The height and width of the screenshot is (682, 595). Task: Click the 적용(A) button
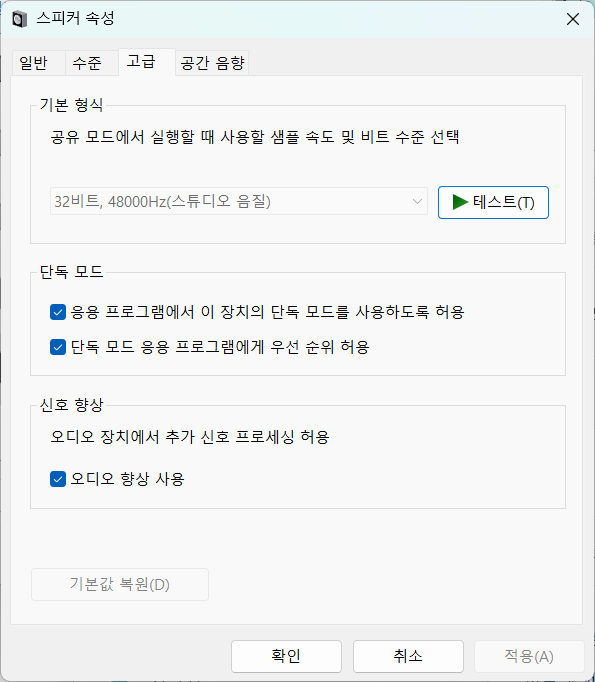click(x=529, y=656)
